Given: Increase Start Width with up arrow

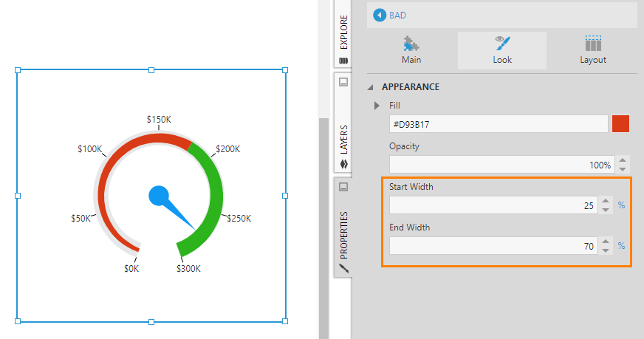Looking at the screenshot, I should (606, 201).
